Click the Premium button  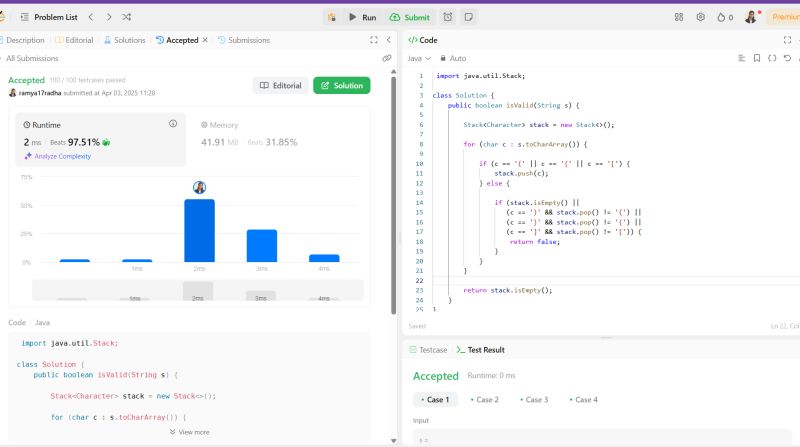click(785, 17)
